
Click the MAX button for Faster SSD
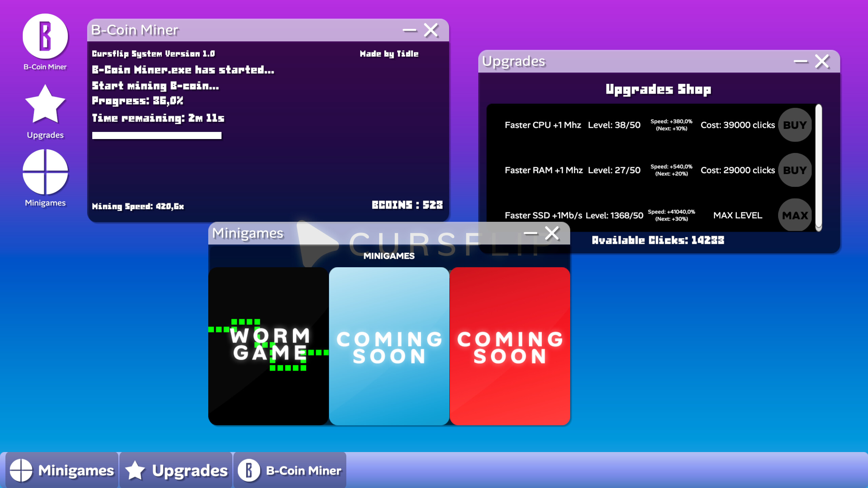[x=795, y=215]
